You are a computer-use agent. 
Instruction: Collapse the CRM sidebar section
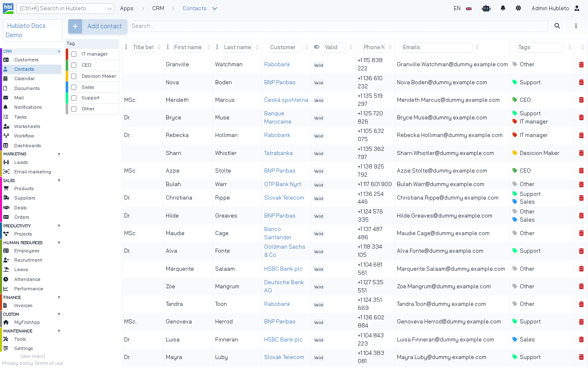59,52
